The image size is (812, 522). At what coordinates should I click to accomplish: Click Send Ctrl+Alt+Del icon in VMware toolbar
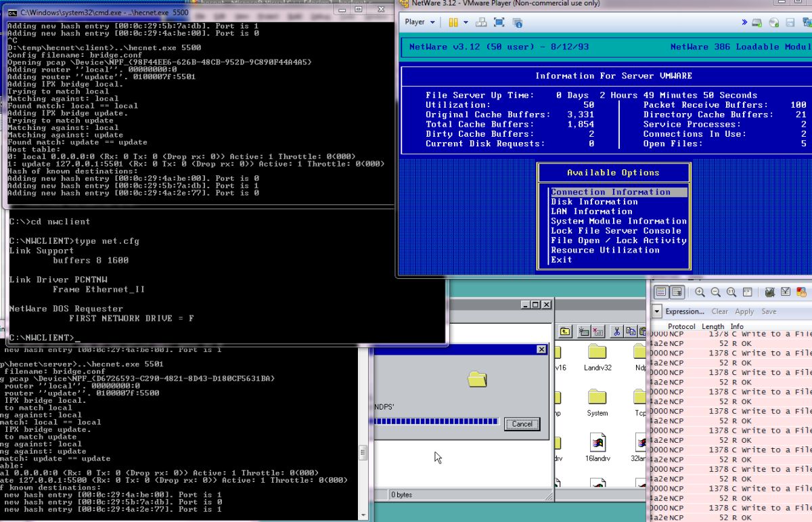pos(481,22)
